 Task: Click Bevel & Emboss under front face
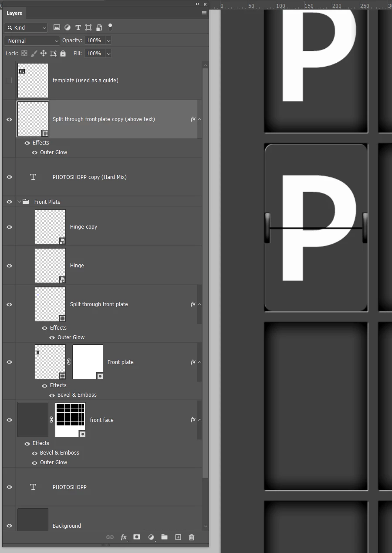tap(60, 453)
